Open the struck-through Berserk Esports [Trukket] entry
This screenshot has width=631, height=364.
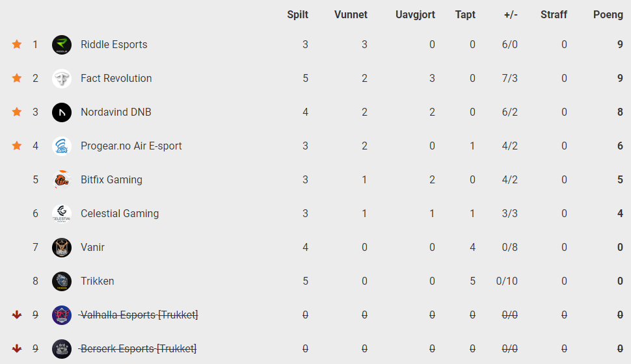tap(138, 348)
